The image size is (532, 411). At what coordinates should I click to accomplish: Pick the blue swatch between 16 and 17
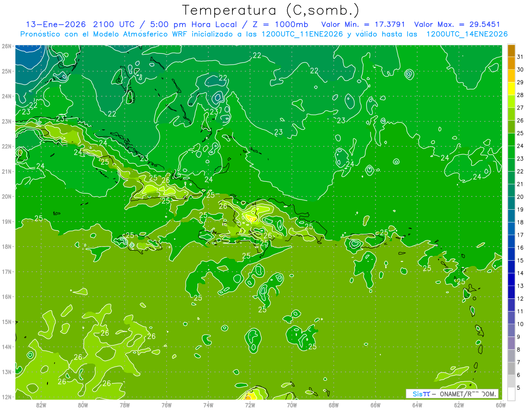(511, 241)
